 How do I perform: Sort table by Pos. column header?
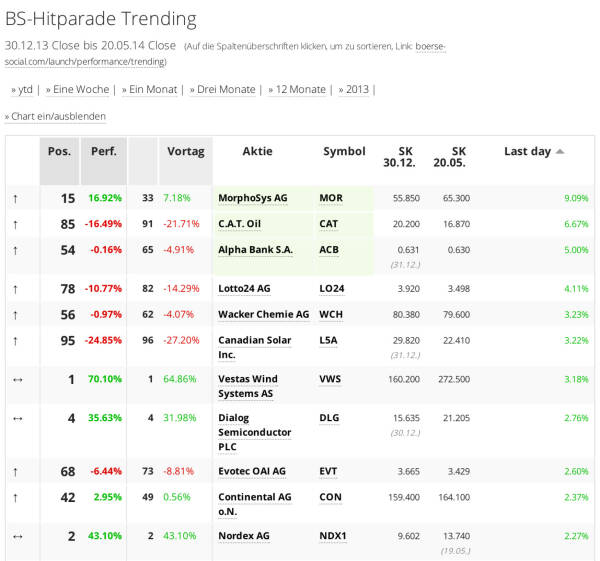click(60, 151)
